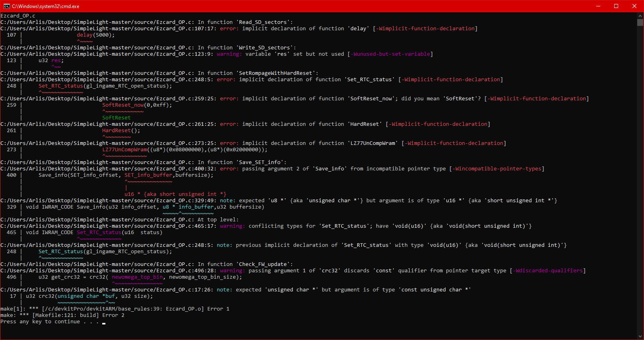Click the window title 'C:\Windows\system32\cmd.exe'
The width and height of the screenshot is (644, 340).
point(45,6)
